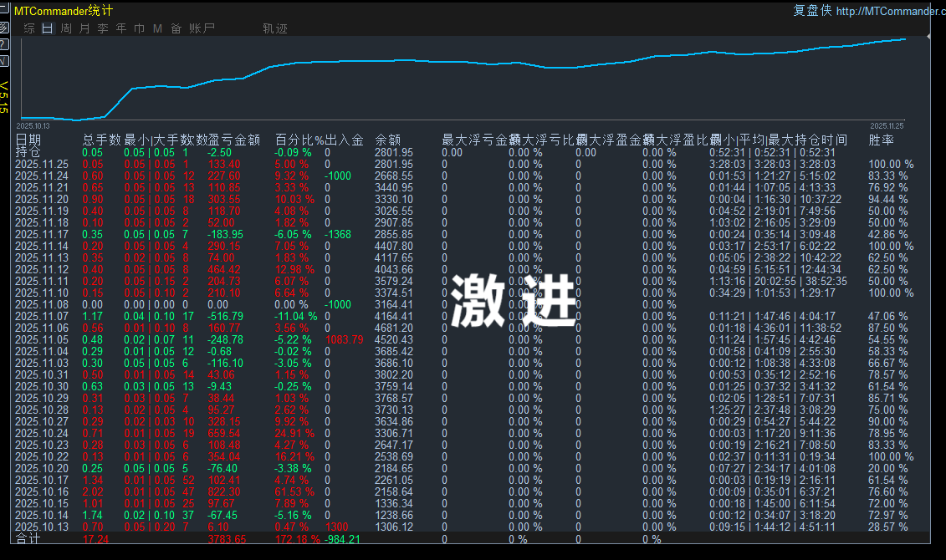The image size is (946, 560).
Task: Click the currently active 日 daily tab
Action: click(x=47, y=28)
